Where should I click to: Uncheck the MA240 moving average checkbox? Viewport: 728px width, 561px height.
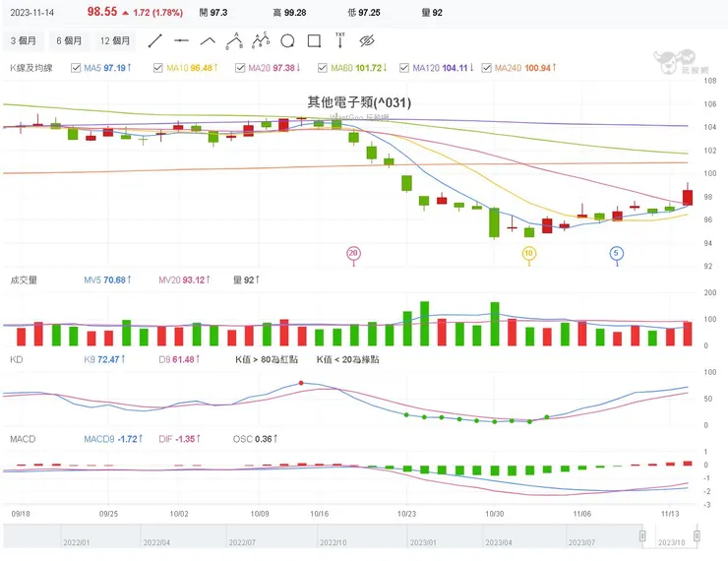click(487, 68)
